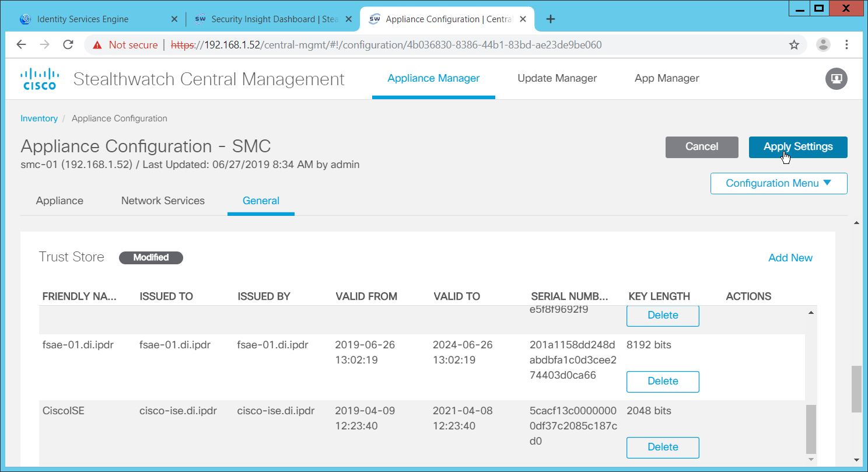Click the browser back arrow
The image size is (868, 472).
coord(21,45)
